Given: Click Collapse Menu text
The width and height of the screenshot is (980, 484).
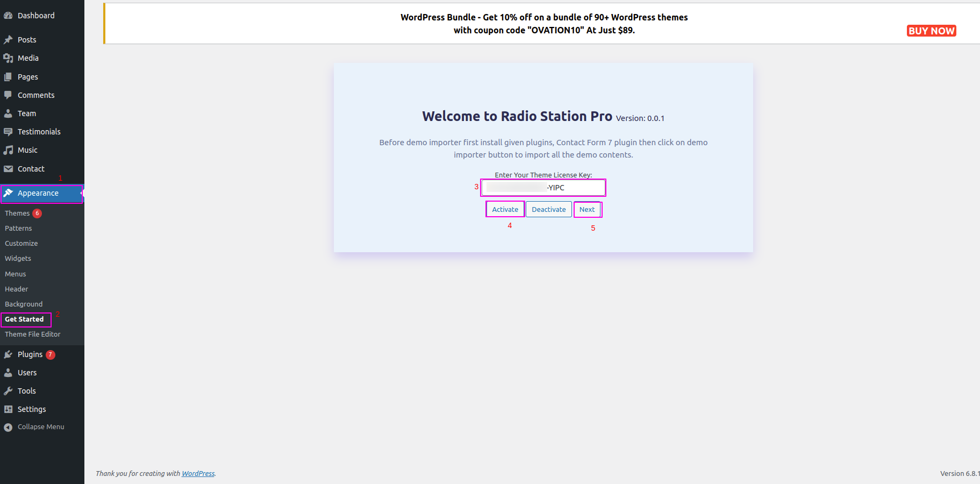Looking at the screenshot, I should [x=41, y=427].
